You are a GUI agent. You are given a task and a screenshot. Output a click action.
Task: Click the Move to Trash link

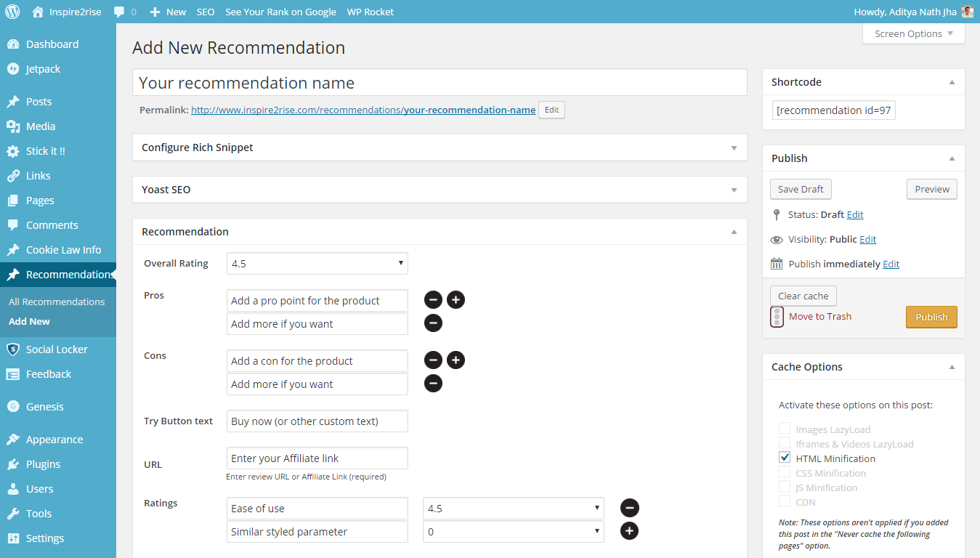coord(819,316)
